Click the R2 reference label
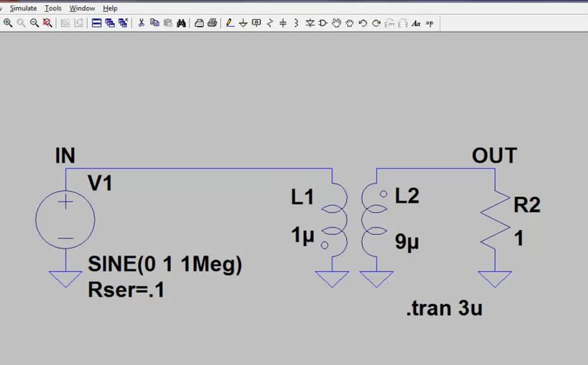 [x=527, y=205]
